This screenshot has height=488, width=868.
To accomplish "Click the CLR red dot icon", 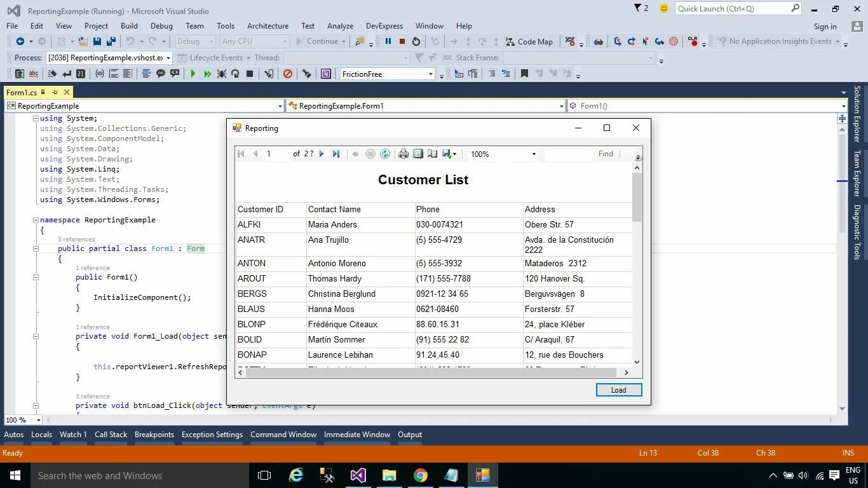I will coord(693,41).
